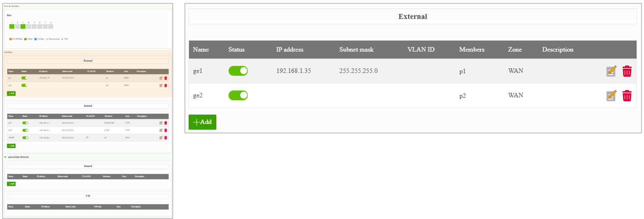Collapse the Advanced Options section
Image resolution: width=644 pixels, height=219 pixels.
[x=17, y=157]
